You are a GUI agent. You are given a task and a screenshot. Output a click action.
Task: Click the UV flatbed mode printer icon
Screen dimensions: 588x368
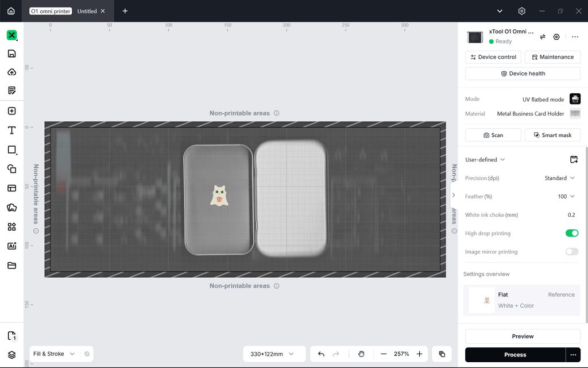(575, 99)
